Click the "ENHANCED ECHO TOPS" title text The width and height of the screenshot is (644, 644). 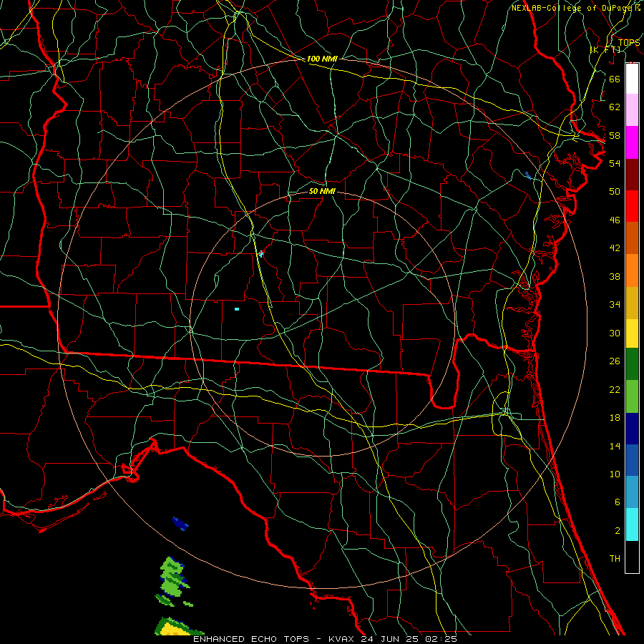[251, 639]
